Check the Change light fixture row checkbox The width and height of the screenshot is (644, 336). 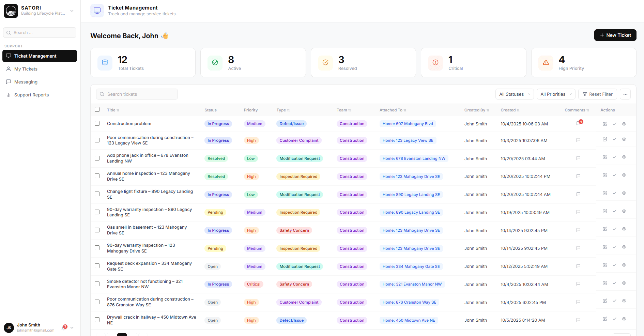click(x=97, y=194)
